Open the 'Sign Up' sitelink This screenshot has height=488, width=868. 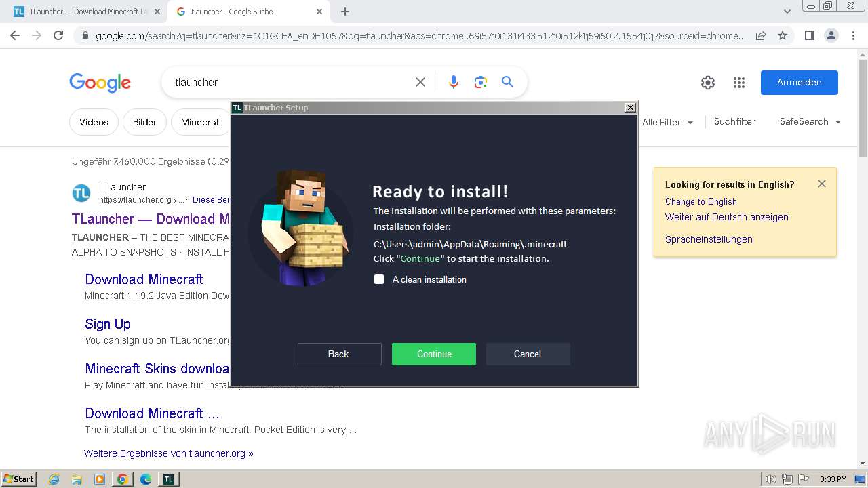click(x=108, y=324)
